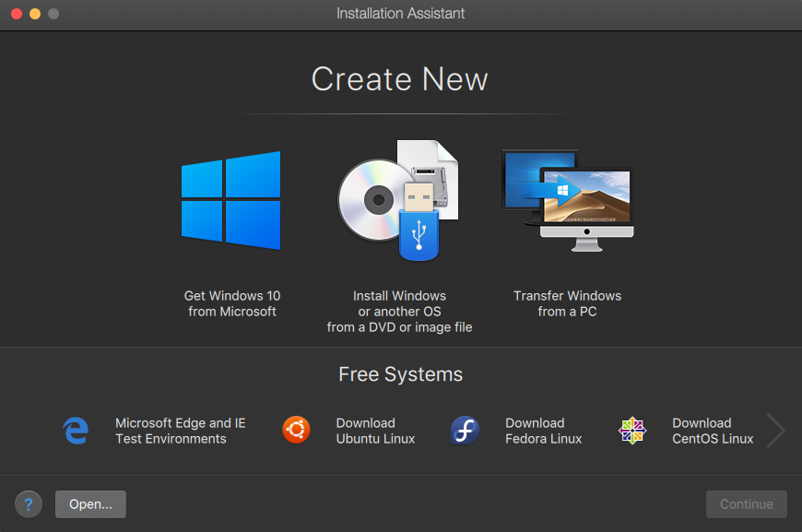Viewport: 802px width, 532px height.
Task: Open help with the question mark button
Action: pyautogui.click(x=29, y=504)
